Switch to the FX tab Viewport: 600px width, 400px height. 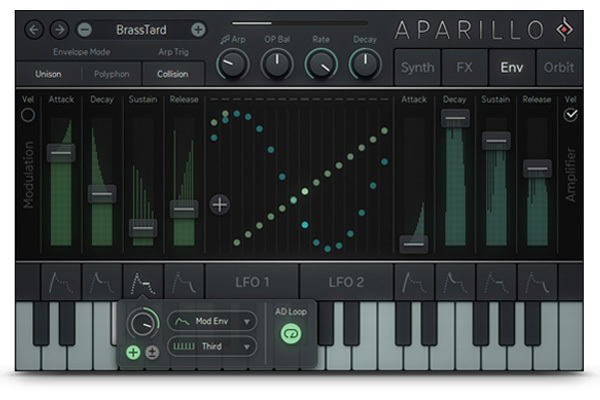pyautogui.click(x=465, y=67)
